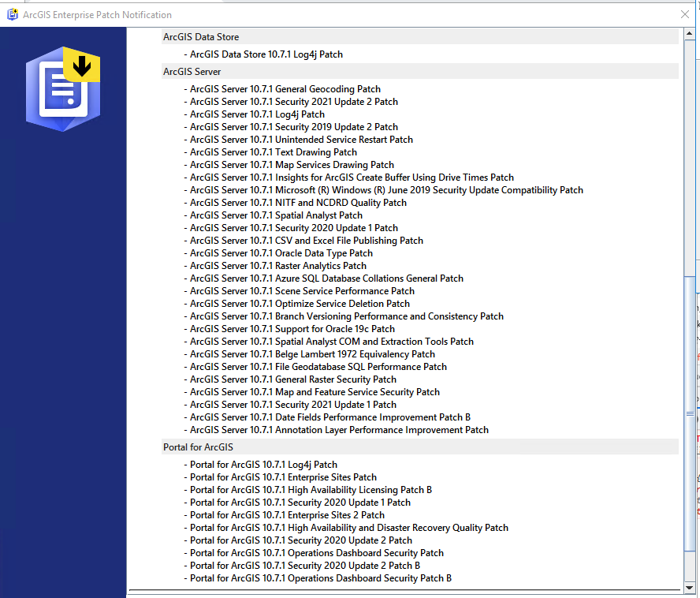The width and height of the screenshot is (700, 598).
Task: Select Portal Security 2020 Update 1 Patch
Action: tap(298, 503)
